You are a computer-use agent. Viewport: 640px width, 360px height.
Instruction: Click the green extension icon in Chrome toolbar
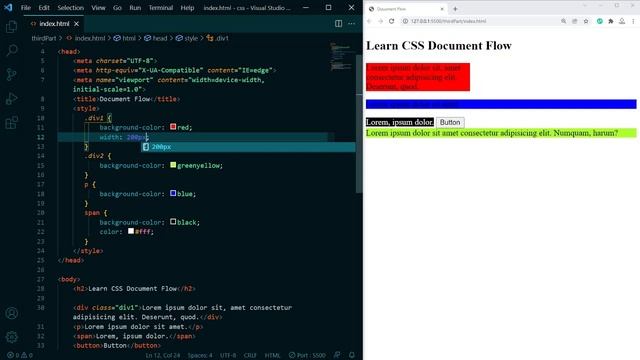(600, 21)
